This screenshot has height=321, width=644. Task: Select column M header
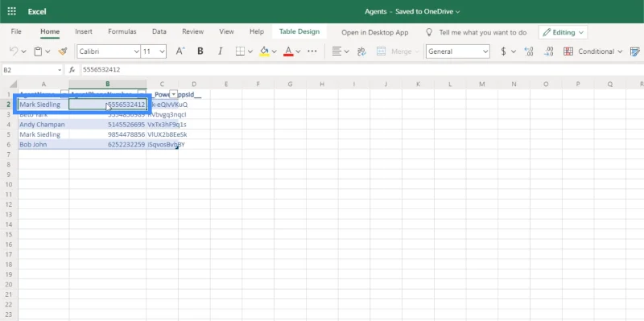point(481,84)
